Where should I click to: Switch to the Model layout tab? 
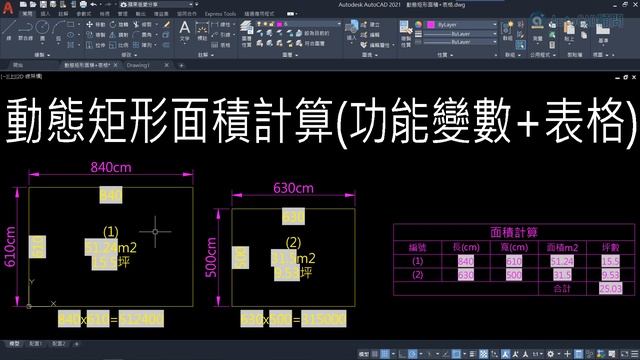click(x=14, y=344)
